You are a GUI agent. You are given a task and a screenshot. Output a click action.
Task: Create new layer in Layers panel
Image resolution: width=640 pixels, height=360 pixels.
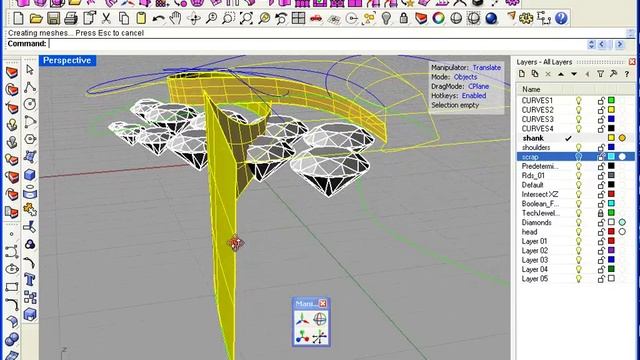(522, 74)
